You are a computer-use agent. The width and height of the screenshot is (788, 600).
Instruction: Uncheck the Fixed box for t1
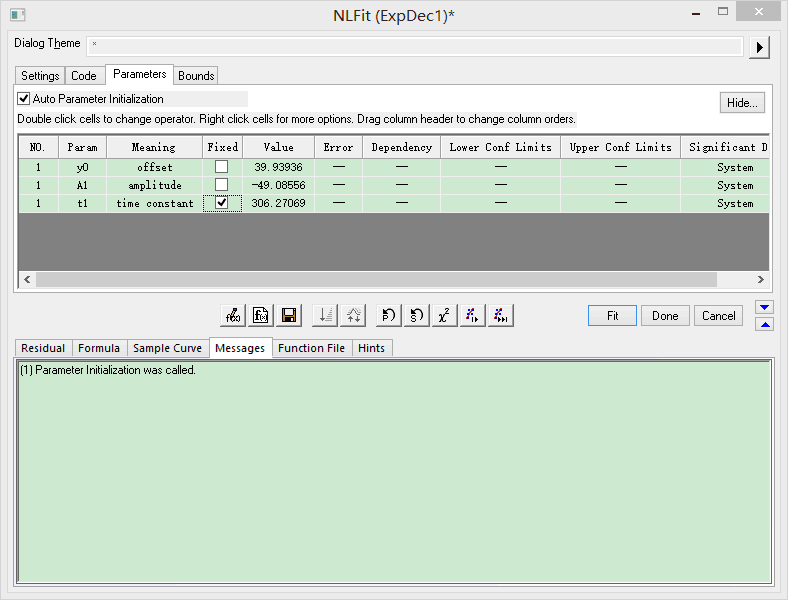222,203
